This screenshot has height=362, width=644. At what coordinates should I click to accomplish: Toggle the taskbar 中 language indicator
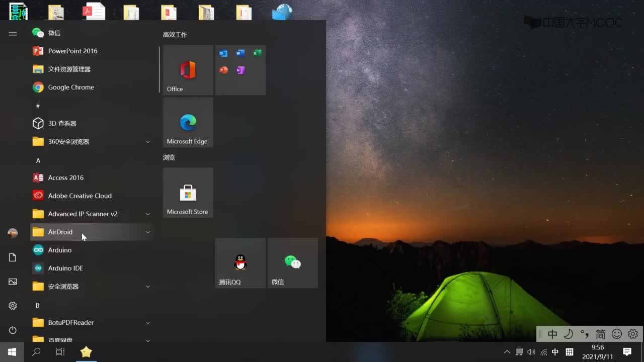click(555, 352)
